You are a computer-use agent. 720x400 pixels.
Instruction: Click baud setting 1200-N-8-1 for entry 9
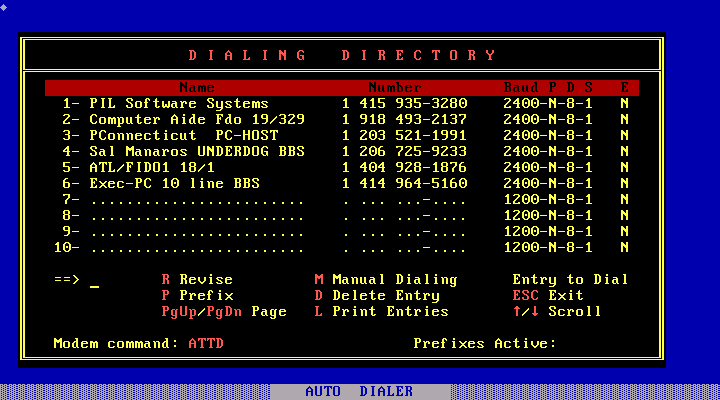pyautogui.click(x=548, y=232)
